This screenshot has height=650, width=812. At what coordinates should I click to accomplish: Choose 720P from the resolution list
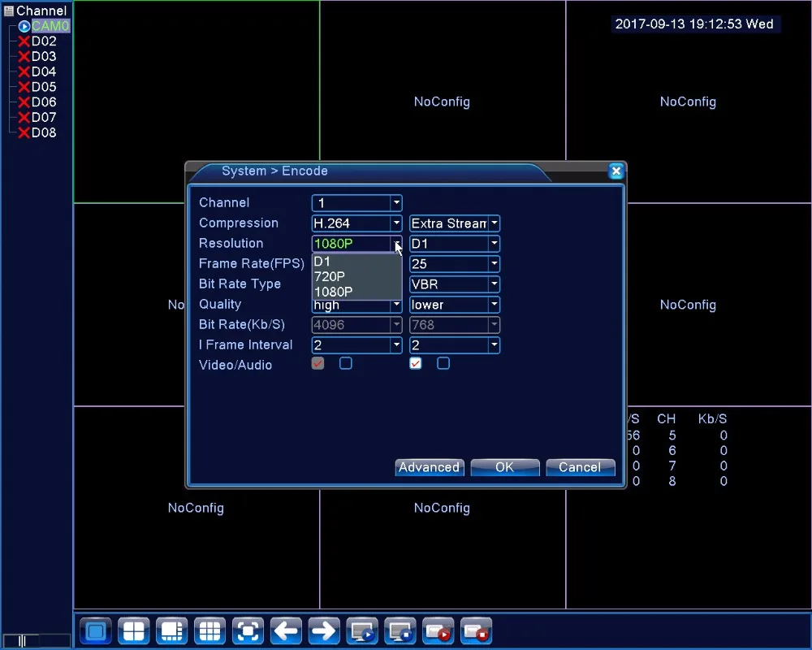tap(356, 276)
